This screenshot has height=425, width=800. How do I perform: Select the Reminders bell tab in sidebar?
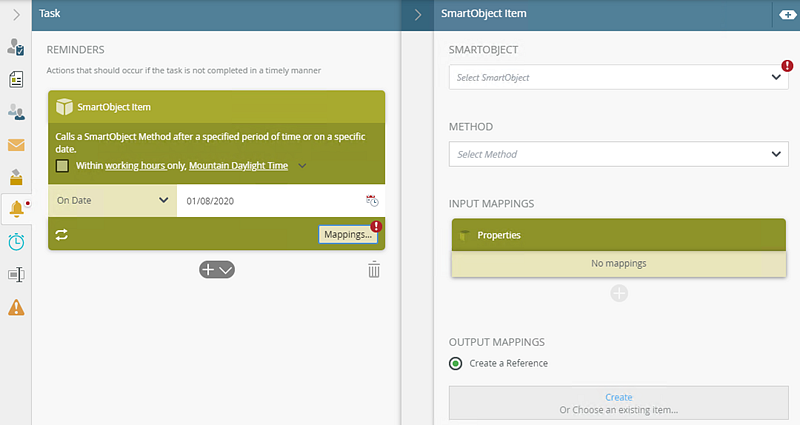pos(16,209)
